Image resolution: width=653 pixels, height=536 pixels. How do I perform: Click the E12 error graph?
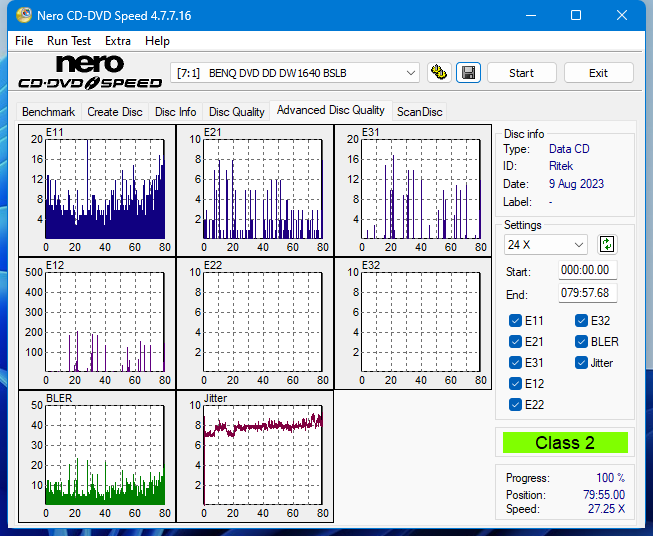pyautogui.click(x=97, y=324)
